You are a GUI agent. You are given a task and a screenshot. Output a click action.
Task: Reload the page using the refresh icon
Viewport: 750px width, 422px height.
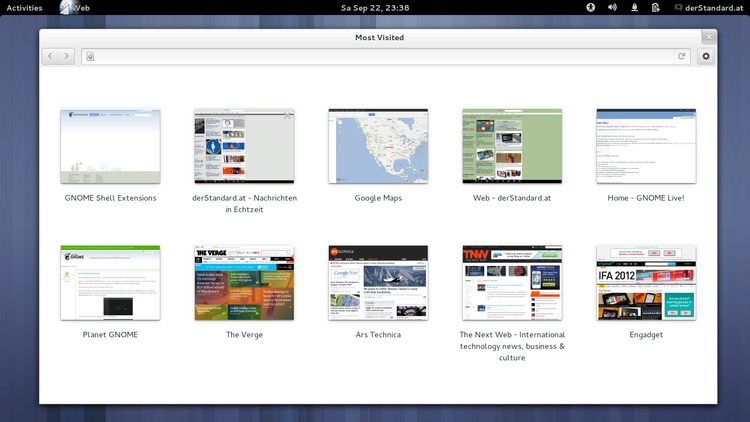682,56
